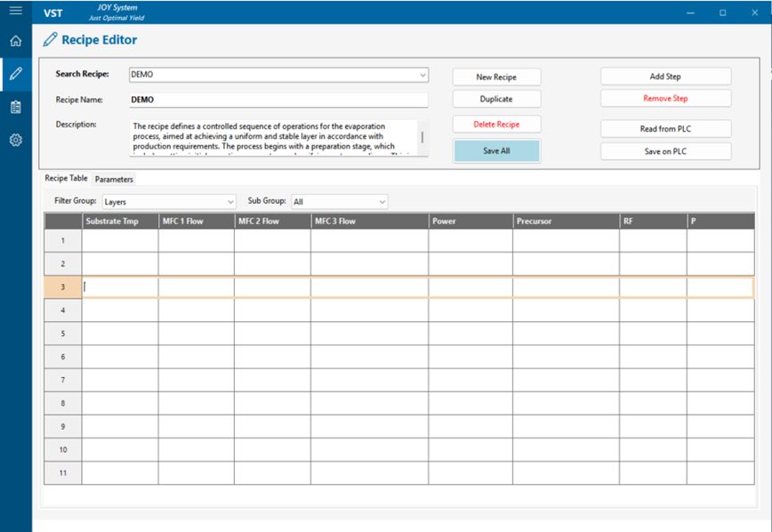Click MFC 3 Flow cell in row 11
The image size is (772, 532).
point(369,473)
